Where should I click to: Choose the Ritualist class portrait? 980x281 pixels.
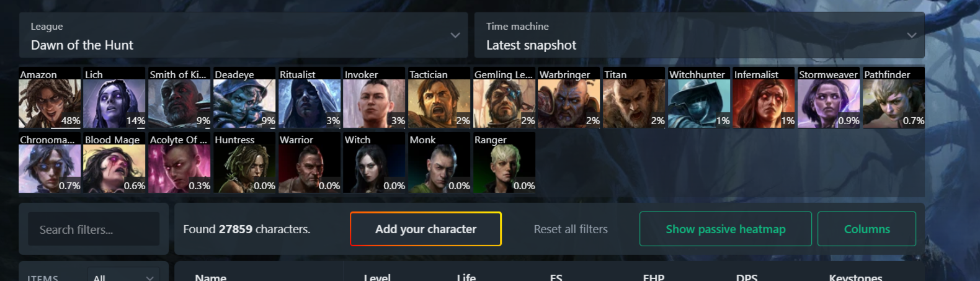click(310, 97)
